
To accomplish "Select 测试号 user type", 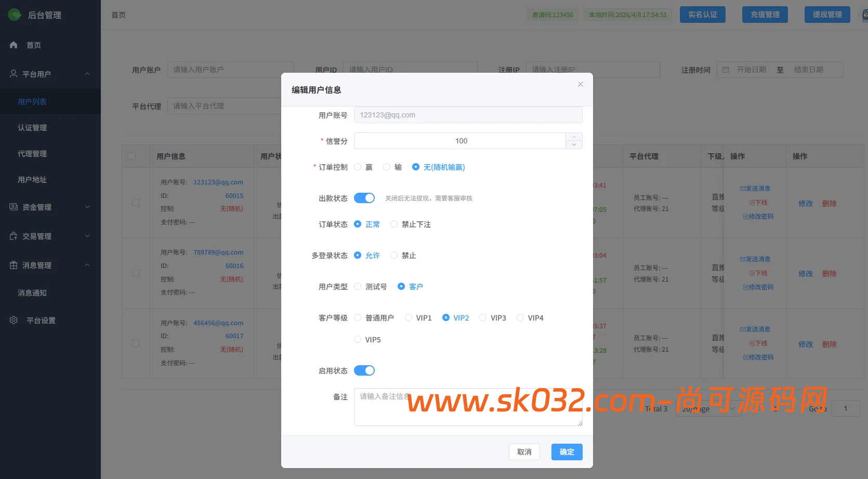I will pos(371,286).
